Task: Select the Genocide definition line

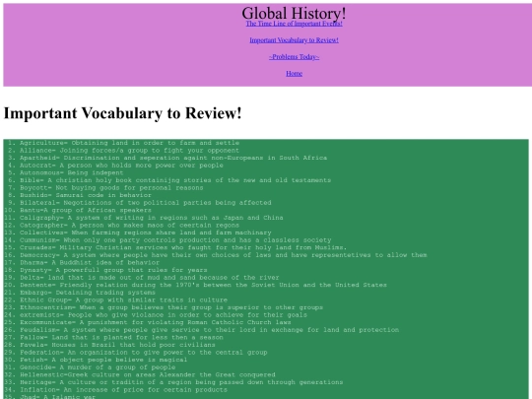Action: coord(98,366)
